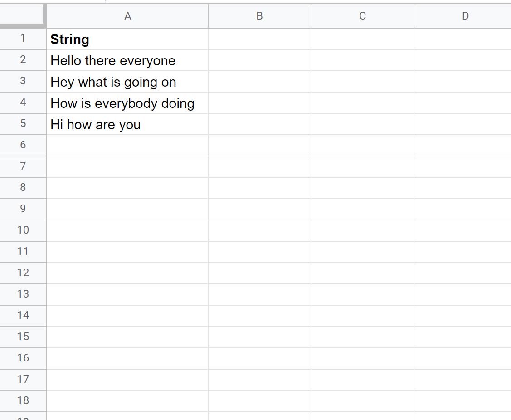This screenshot has height=420, width=511.
Task: Click empty cell D9
Action: (x=463, y=210)
